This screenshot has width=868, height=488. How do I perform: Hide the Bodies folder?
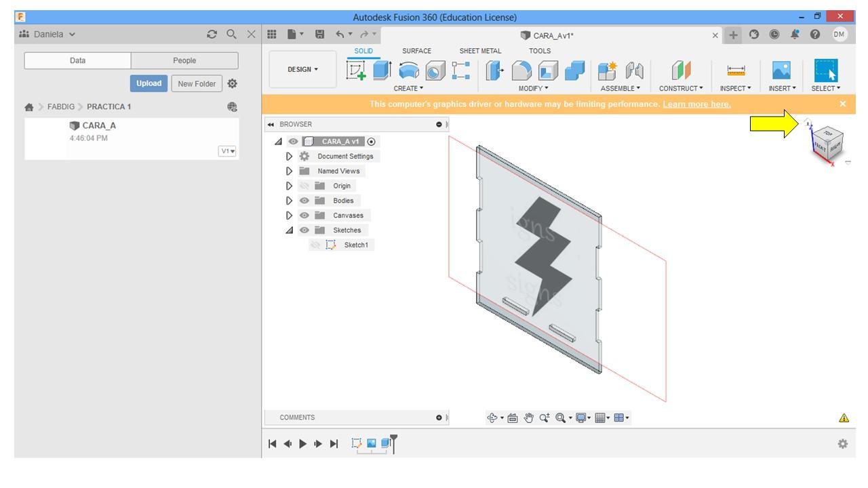point(304,201)
